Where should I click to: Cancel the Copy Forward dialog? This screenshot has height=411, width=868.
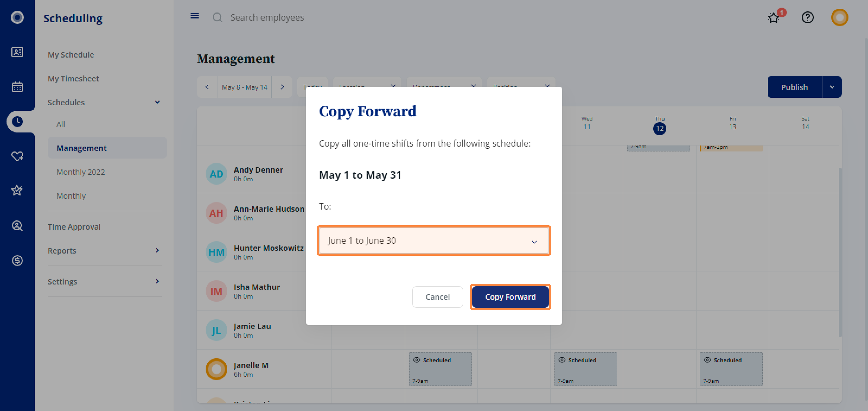(x=437, y=297)
